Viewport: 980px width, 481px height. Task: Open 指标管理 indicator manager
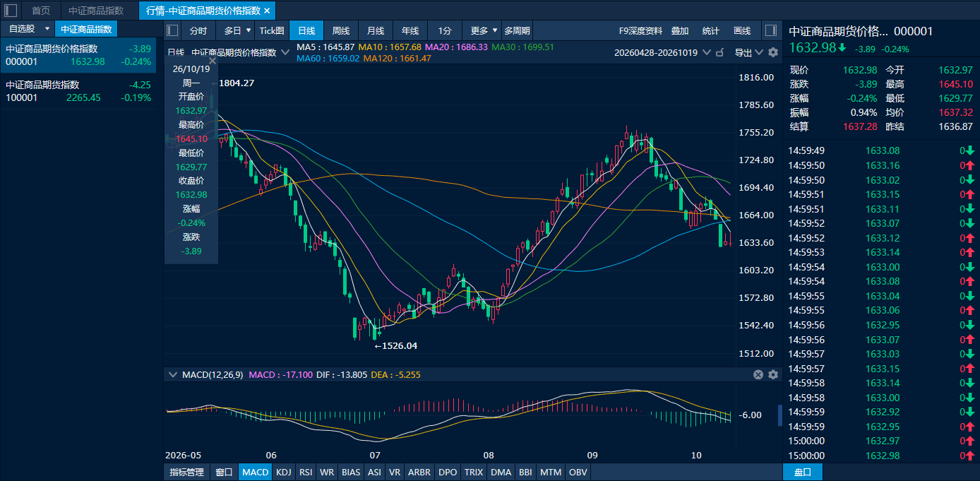[186, 472]
